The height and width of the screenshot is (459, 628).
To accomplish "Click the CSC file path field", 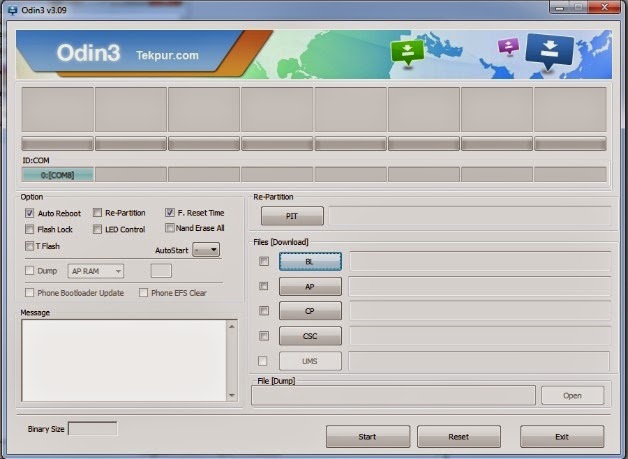I will pos(480,336).
